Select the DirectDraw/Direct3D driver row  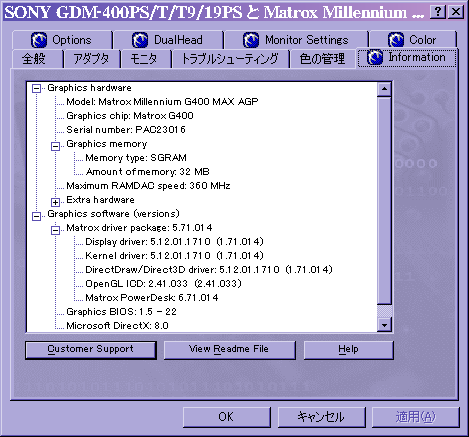click(x=209, y=270)
